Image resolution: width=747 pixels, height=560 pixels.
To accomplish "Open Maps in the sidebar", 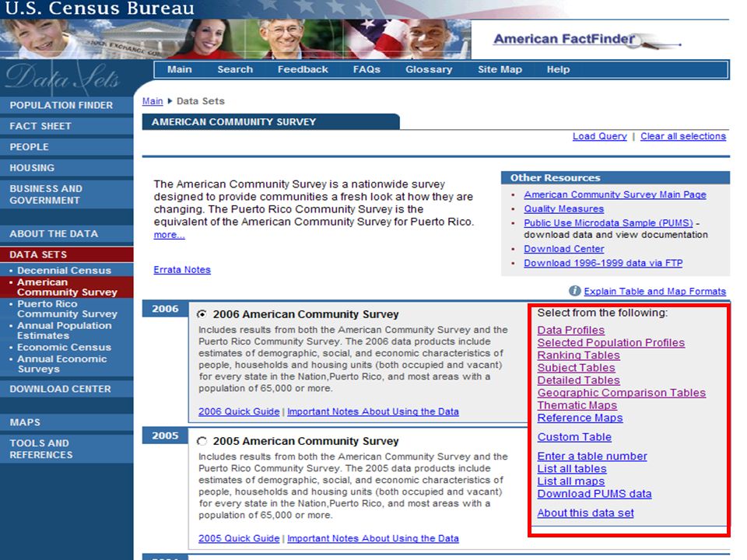I will (x=67, y=422).
